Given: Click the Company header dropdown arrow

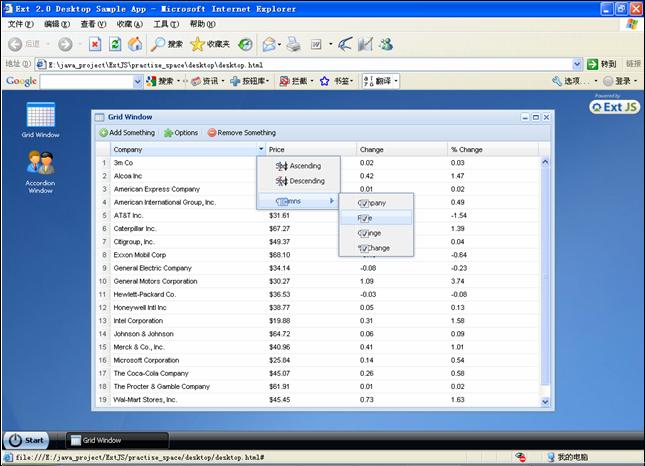Looking at the screenshot, I should 261,150.
